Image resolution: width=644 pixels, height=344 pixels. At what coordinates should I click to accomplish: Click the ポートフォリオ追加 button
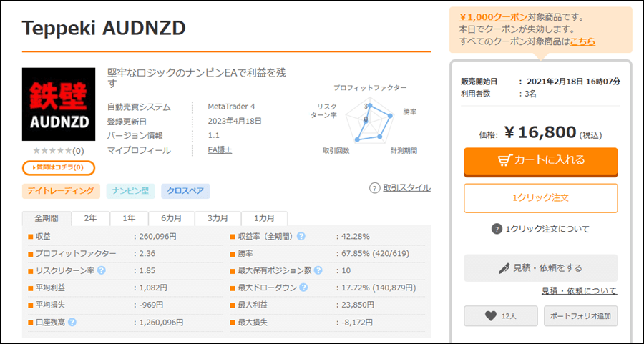pos(580,315)
